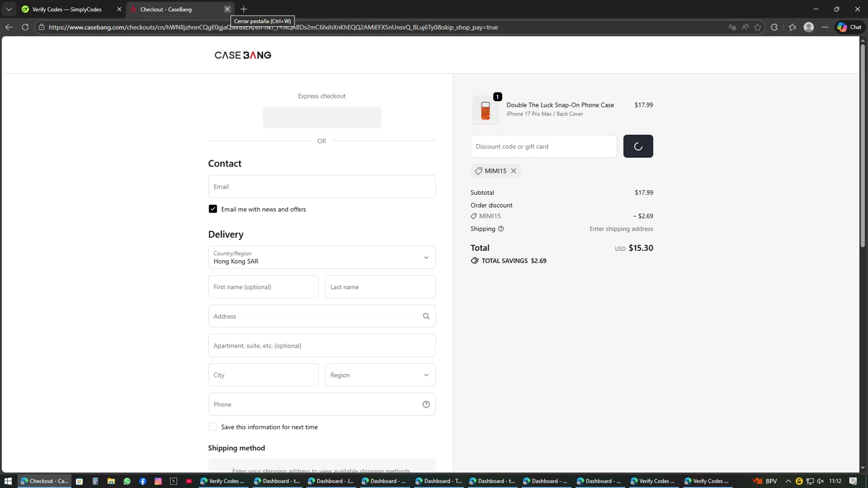Open the Dashboard - J... taskbar window

coord(331,481)
